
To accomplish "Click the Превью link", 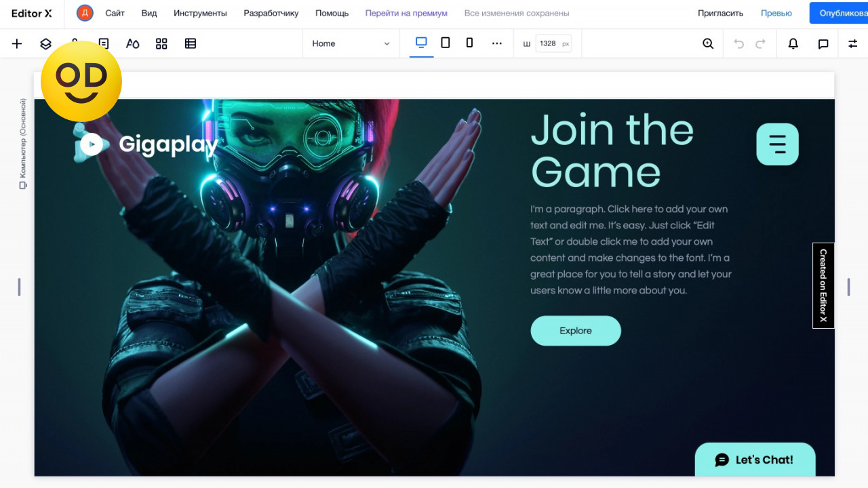I will click(776, 13).
